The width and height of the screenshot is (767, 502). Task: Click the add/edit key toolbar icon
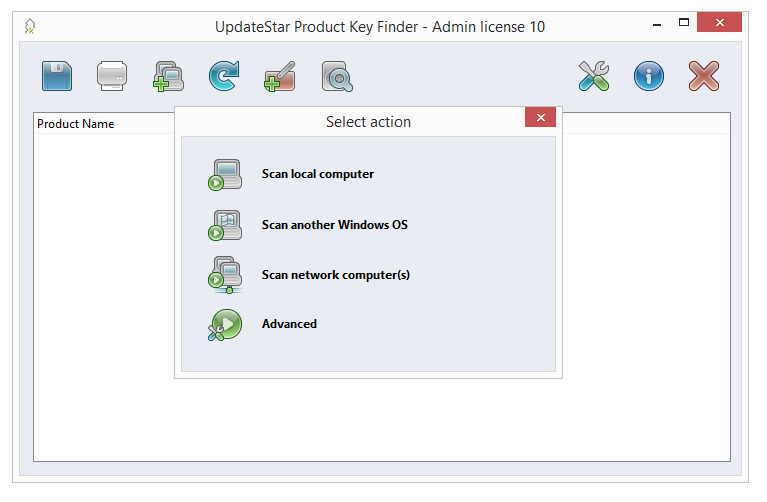point(279,76)
